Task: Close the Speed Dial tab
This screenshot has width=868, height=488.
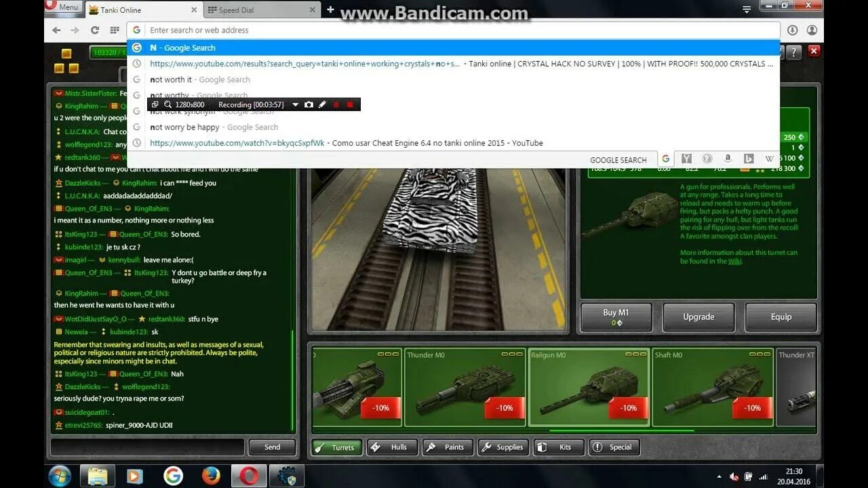Action: [312, 10]
